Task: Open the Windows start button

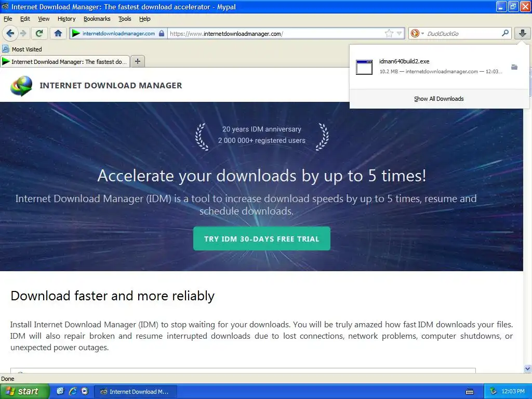Action: 24,391
